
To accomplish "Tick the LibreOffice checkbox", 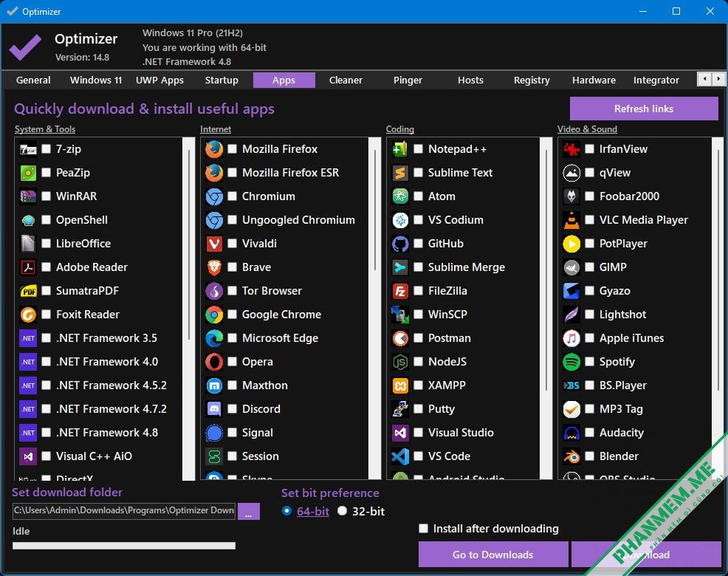I will pyautogui.click(x=46, y=243).
